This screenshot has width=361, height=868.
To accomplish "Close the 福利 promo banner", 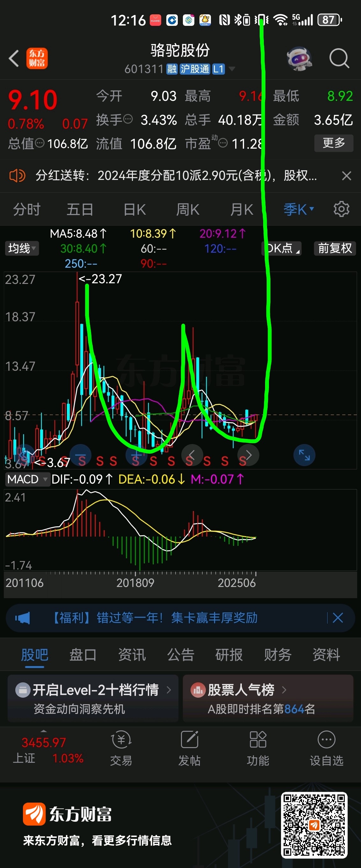I will coord(337,618).
